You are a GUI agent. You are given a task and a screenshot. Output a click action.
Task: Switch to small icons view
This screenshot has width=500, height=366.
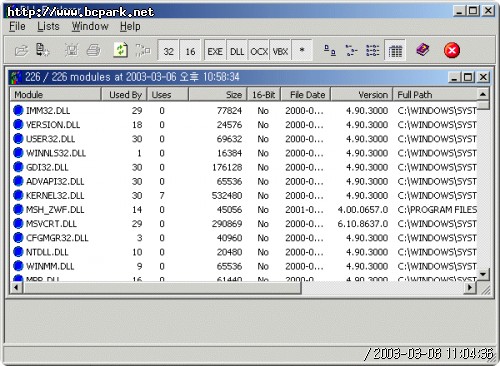click(351, 51)
